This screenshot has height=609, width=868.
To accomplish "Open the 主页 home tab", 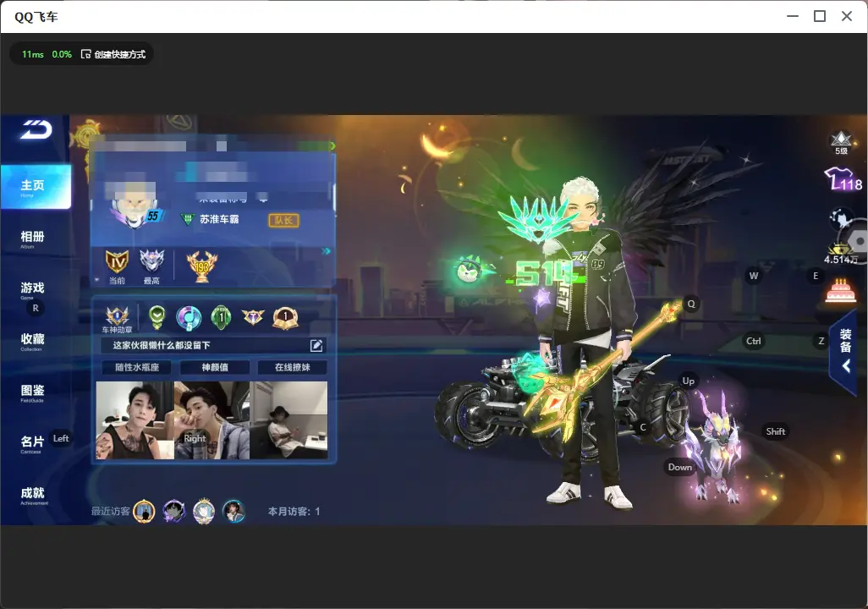I will pyautogui.click(x=36, y=187).
